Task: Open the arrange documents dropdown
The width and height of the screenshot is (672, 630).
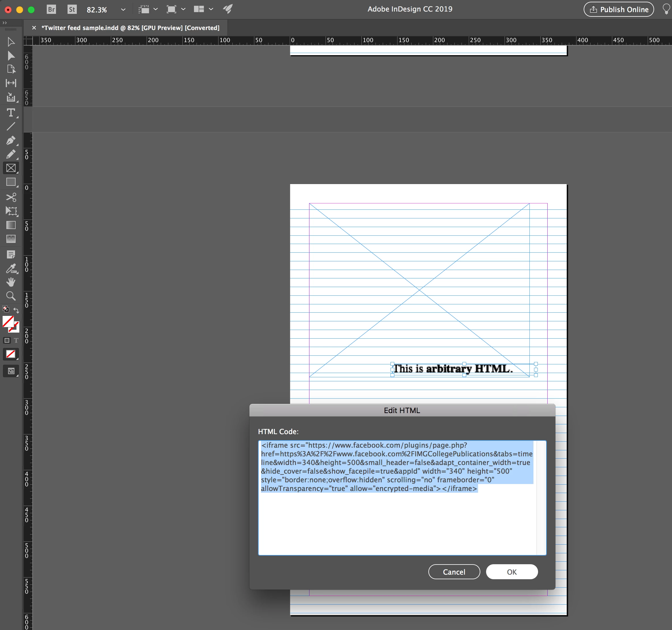Action: 211,9
